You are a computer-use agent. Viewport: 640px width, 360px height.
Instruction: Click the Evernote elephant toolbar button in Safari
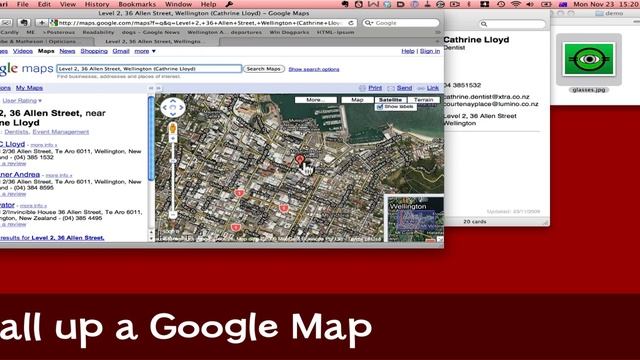[x=24, y=23]
